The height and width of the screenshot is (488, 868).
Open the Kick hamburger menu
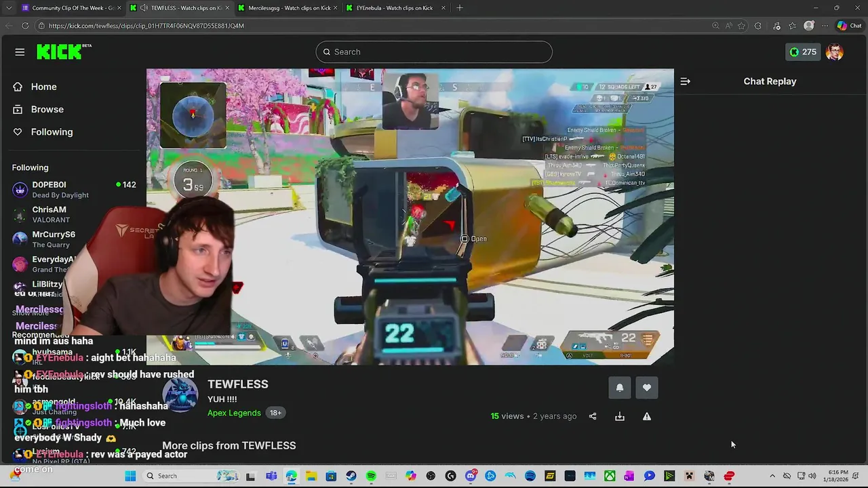[20, 52]
